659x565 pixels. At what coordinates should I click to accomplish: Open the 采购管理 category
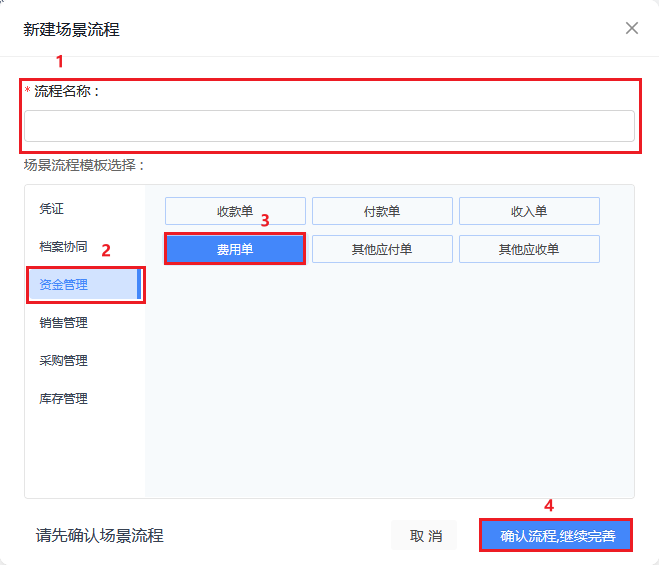coord(63,360)
